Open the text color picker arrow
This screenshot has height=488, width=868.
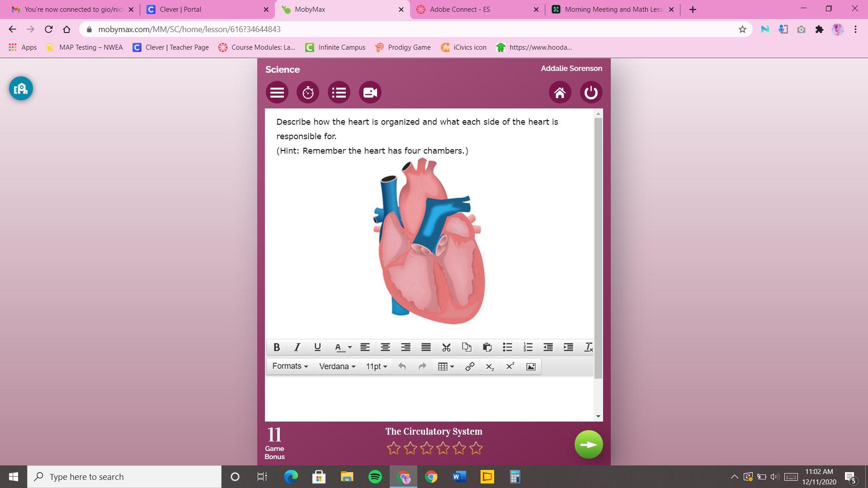[349, 347]
